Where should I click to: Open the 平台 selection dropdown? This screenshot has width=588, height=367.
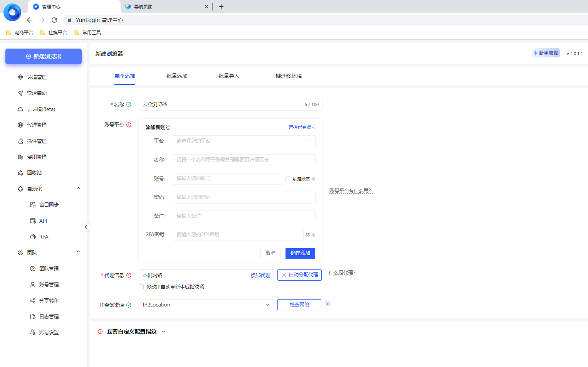pyautogui.click(x=244, y=141)
